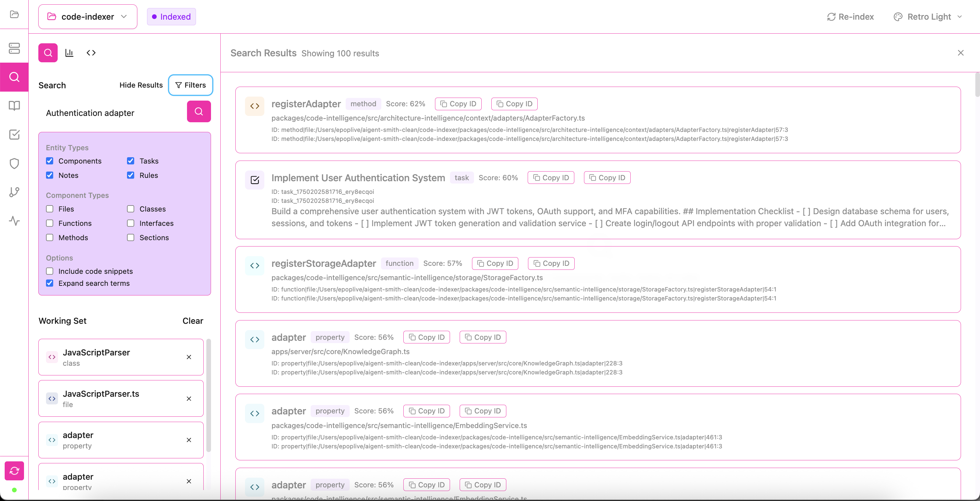Image resolution: width=980 pixels, height=501 pixels.
Task: Switch to the code brackets tab
Action: click(91, 53)
